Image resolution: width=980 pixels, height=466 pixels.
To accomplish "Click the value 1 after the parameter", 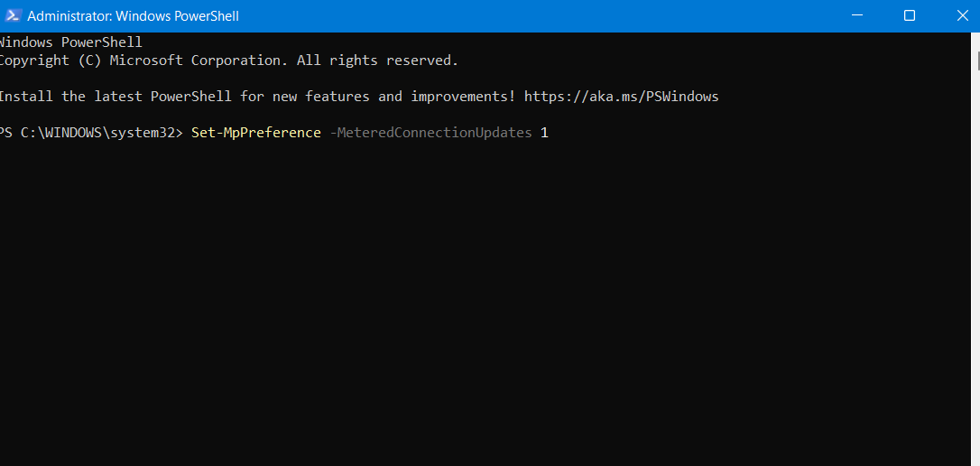I will coord(544,133).
